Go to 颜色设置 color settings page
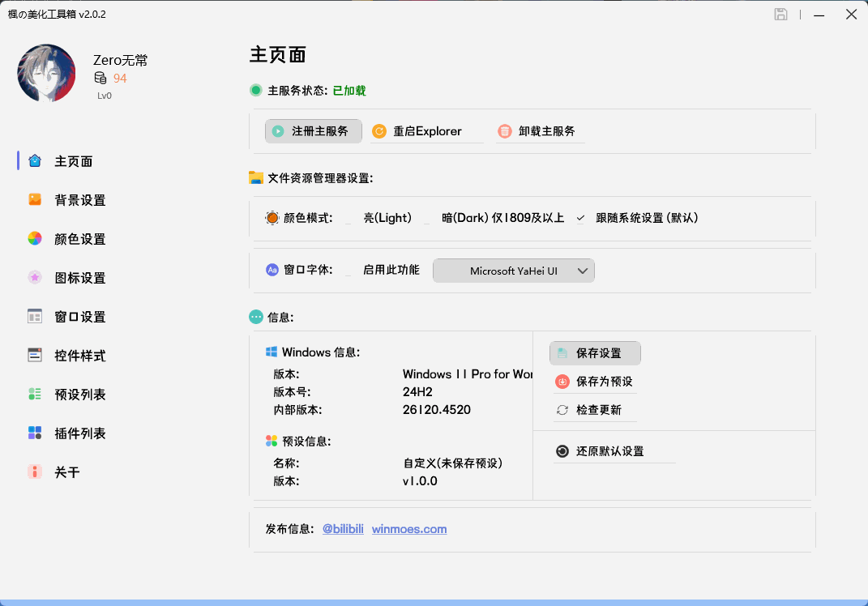The height and width of the screenshot is (606, 868). tap(79, 239)
